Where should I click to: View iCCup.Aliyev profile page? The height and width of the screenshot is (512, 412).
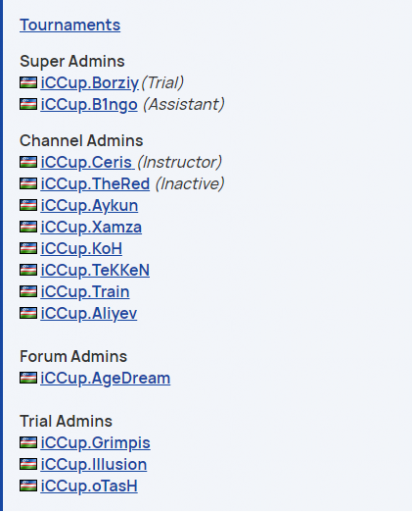pyautogui.click(x=89, y=313)
